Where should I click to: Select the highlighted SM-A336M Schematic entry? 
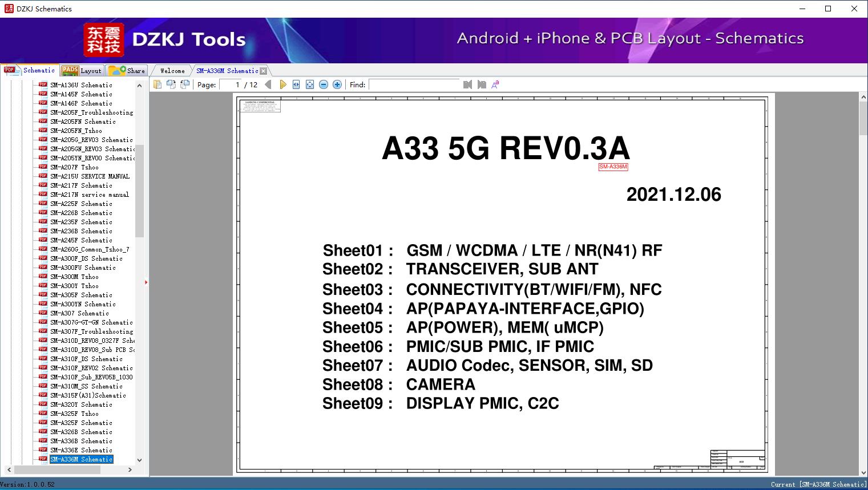coord(81,459)
